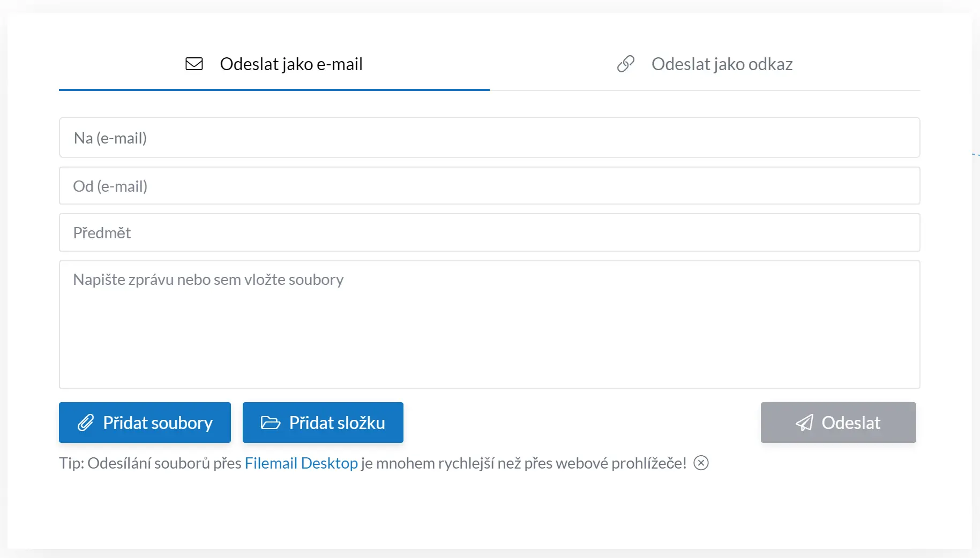This screenshot has width=980, height=558.
Task: Focus the Od (e-mail) sender field
Action: [489, 186]
